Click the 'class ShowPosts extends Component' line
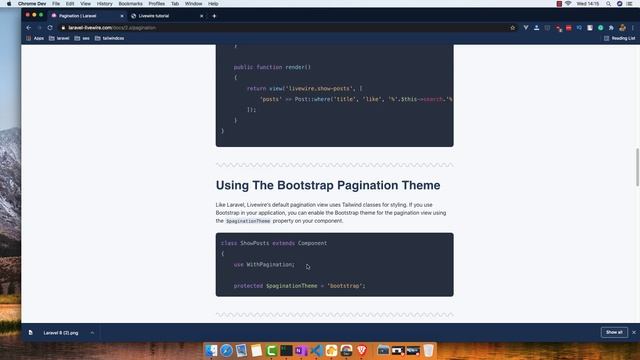The width and height of the screenshot is (640, 360). pos(274,243)
